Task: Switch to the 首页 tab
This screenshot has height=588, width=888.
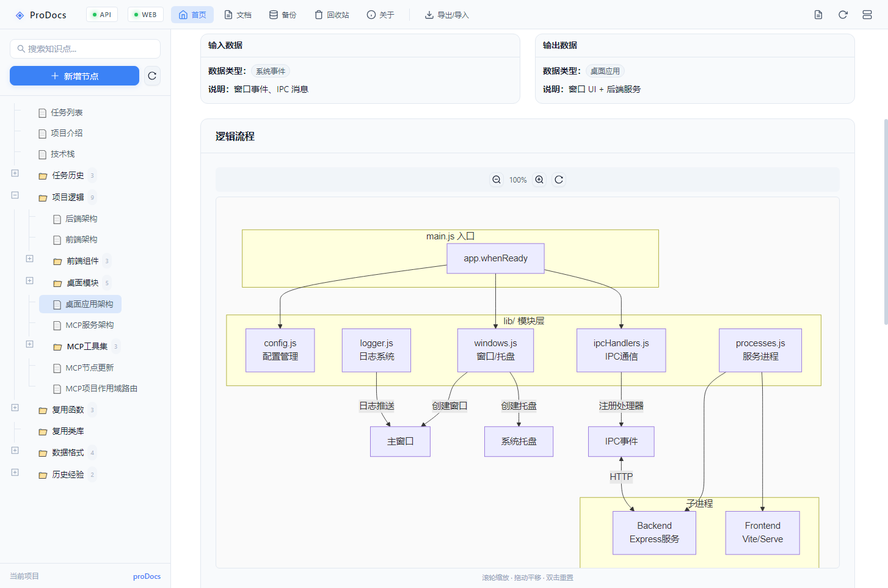Action: (192, 14)
